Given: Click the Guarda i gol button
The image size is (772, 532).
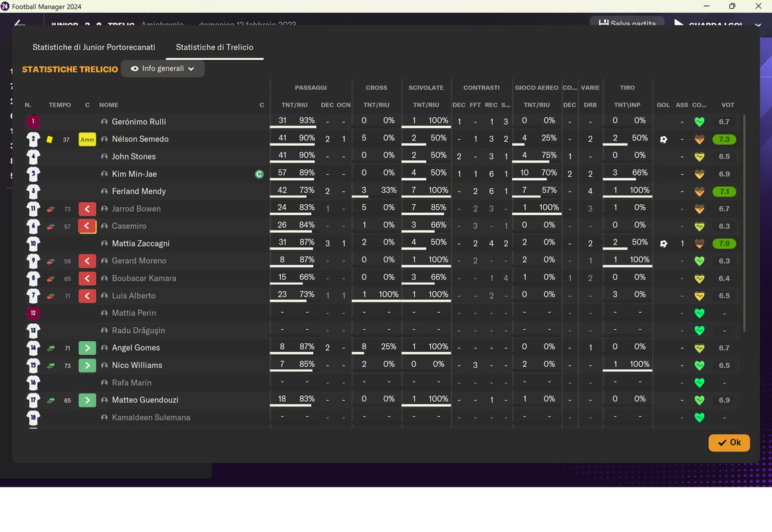Looking at the screenshot, I should pos(708,24).
